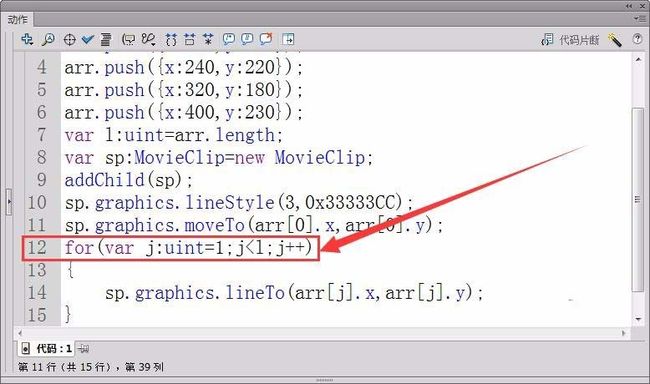Click the pin script icon beside 代码 : 1
Viewport: 650px width, 384px height.
[83, 349]
